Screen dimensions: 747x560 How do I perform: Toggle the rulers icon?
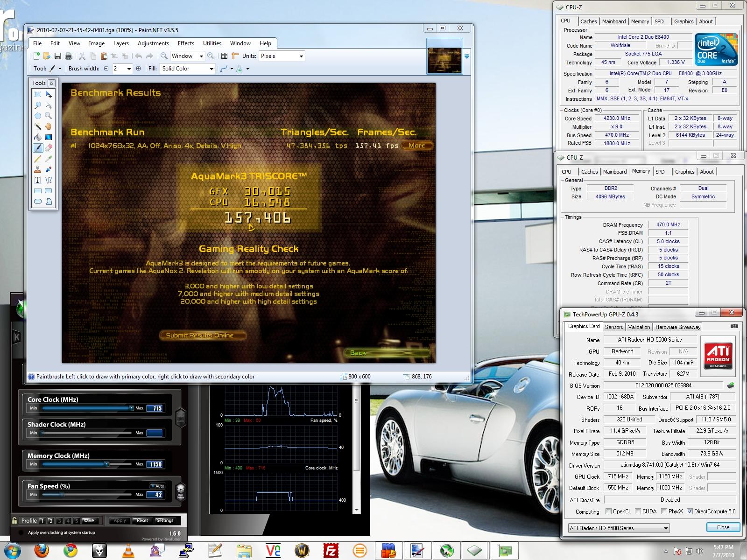(235, 56)
